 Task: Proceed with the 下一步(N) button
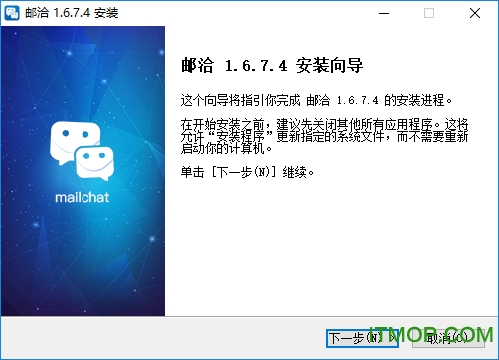(x=362, y=338)
